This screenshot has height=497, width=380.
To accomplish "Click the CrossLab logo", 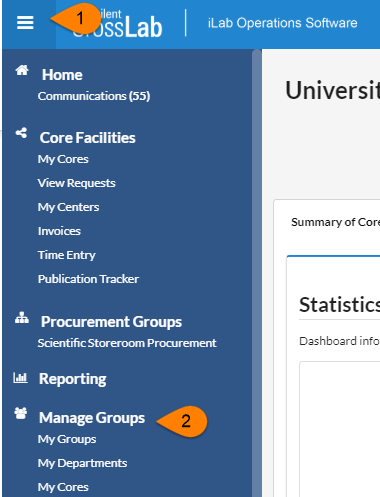I will pos(117,23).
